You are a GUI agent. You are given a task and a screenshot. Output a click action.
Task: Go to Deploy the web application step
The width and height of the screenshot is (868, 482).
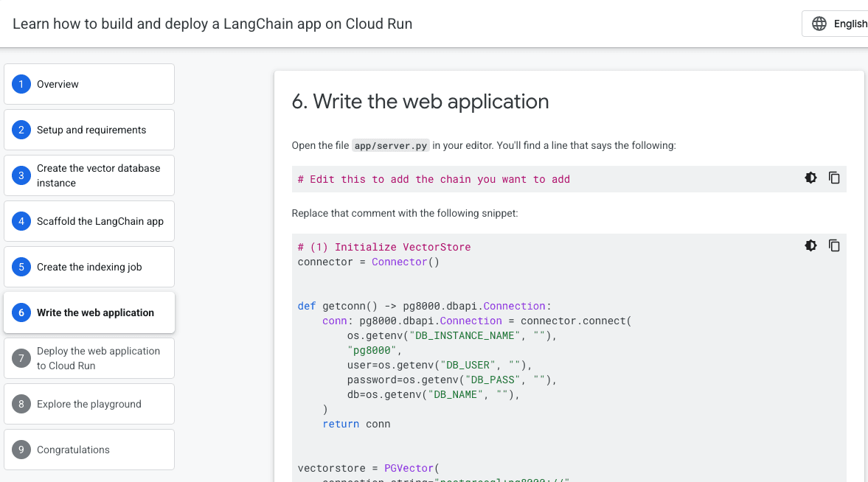pyautogui.click(x=89, y=358)
